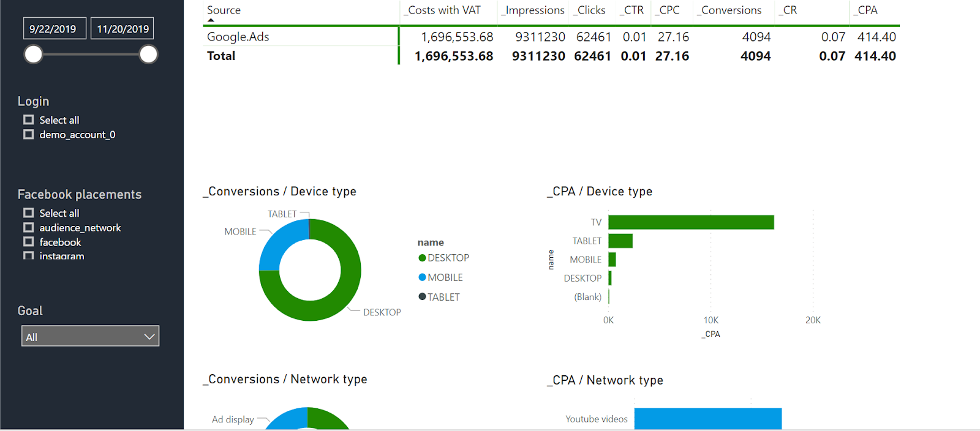This screenshot has height=431, width=980.
Task: Sort by _CR column header
Action: point(788,10)
